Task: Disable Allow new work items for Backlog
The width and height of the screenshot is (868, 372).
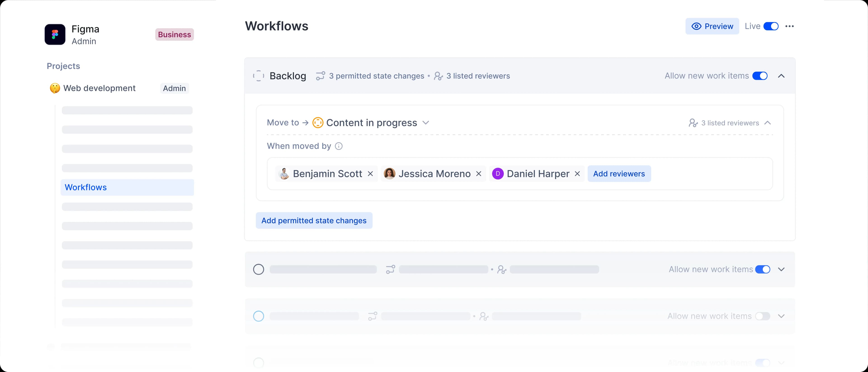Action: click(760, 76)
